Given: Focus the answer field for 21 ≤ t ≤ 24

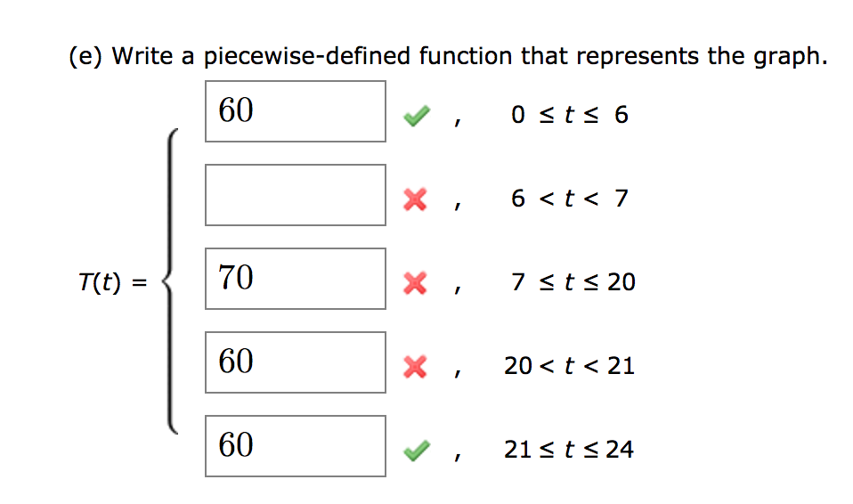Looking at the screenshot, I should point(295,446).
